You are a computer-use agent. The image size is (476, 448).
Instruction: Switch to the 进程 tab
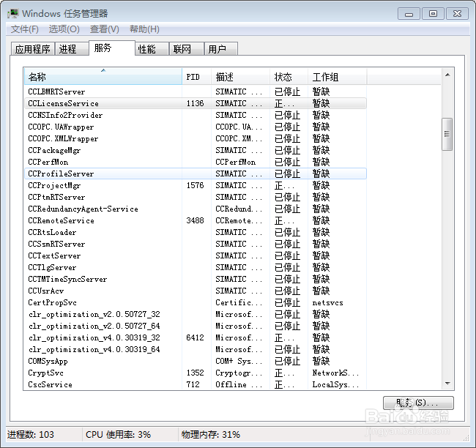tap(72, 49)
